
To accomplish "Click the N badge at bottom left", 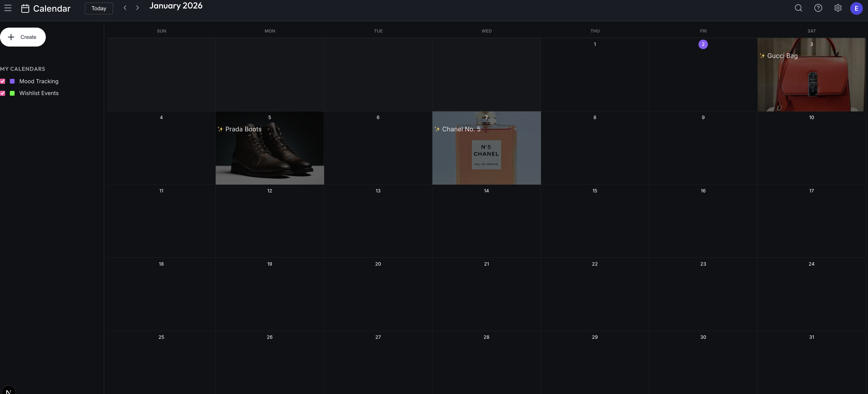I will (x=8, y=391).
